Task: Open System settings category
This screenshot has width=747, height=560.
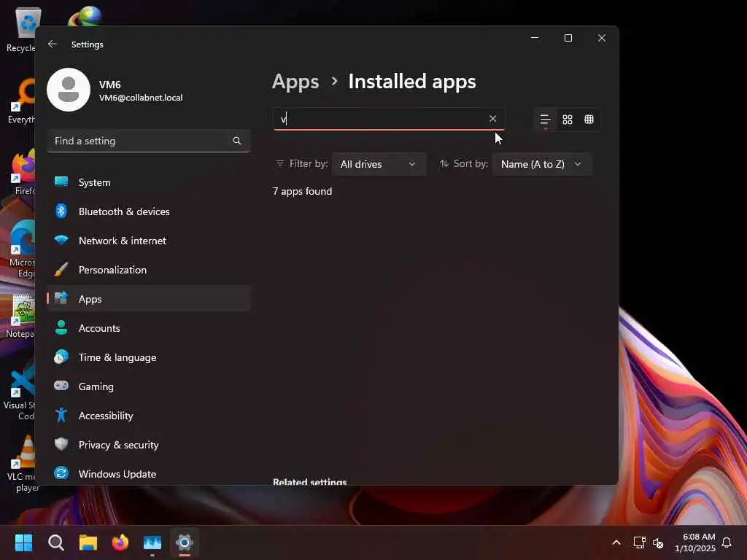Action: pos(149,182)
